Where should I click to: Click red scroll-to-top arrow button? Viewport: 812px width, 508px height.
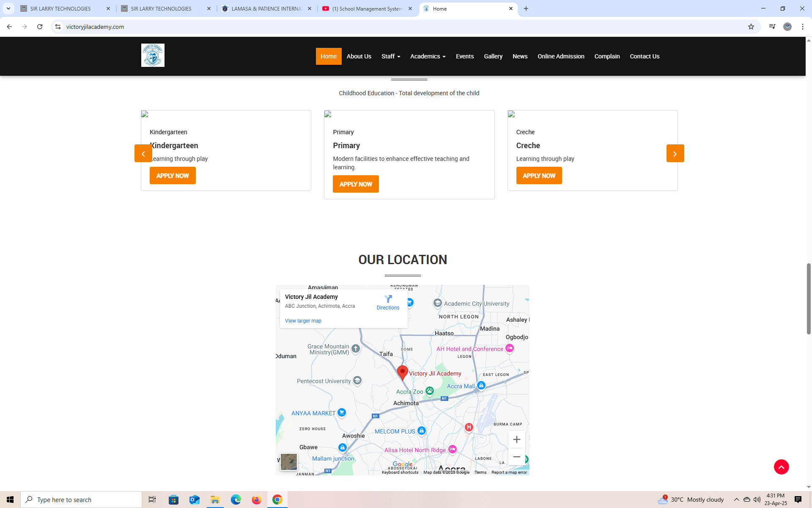click(x=781, y=467)
